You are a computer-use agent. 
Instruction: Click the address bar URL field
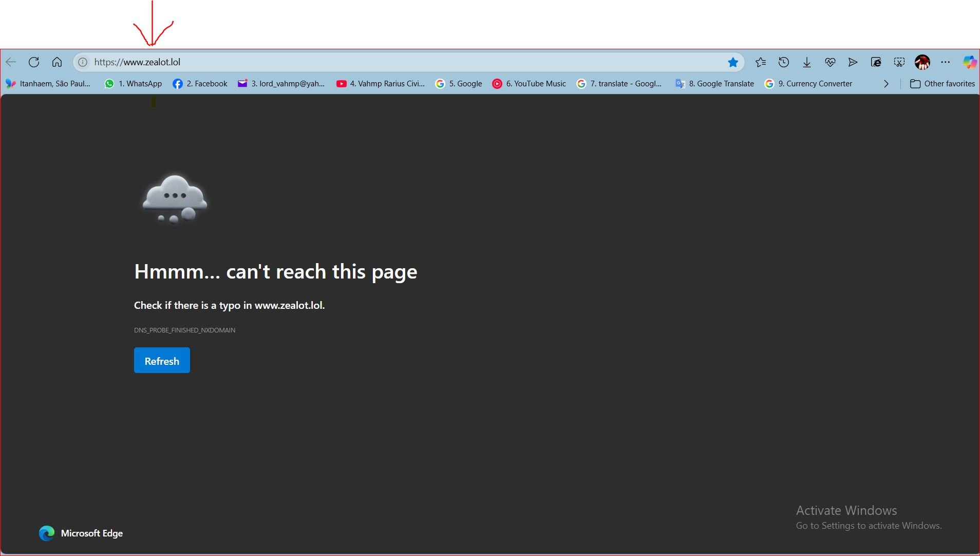[409, 62]
